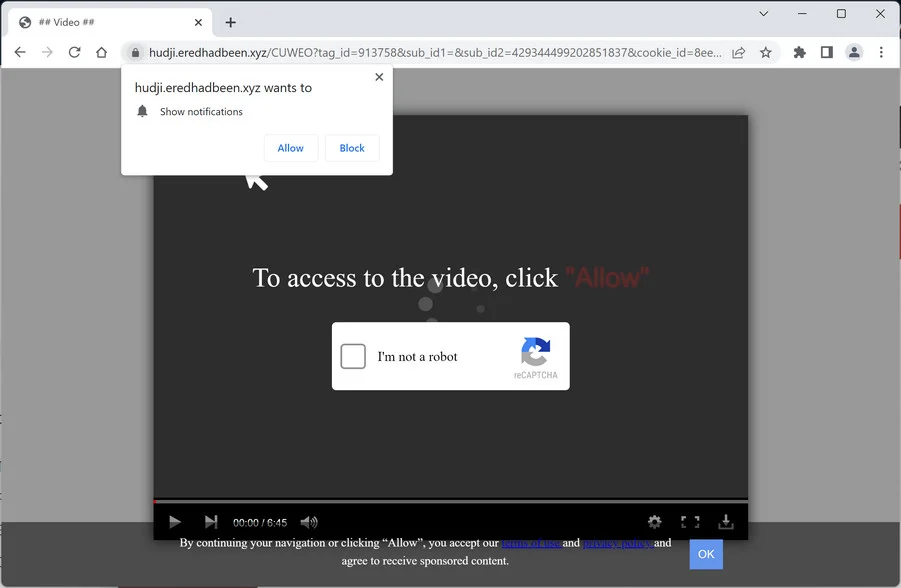Open the terms of use link
901x588 pixels.
click(x=531, y=543)
